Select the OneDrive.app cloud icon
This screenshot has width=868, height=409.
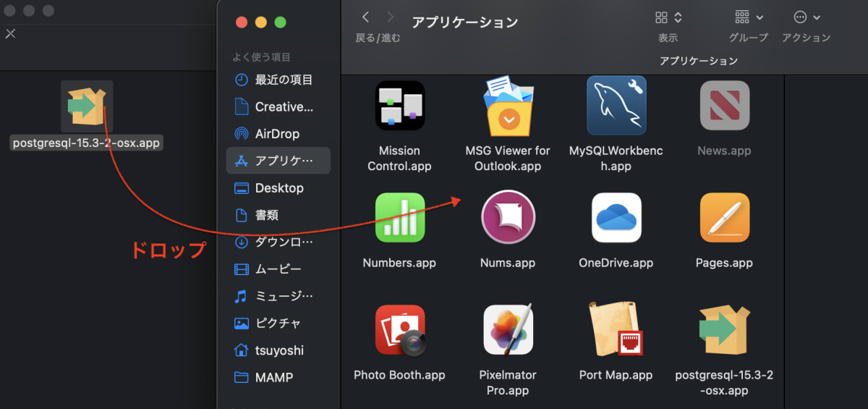616,218
